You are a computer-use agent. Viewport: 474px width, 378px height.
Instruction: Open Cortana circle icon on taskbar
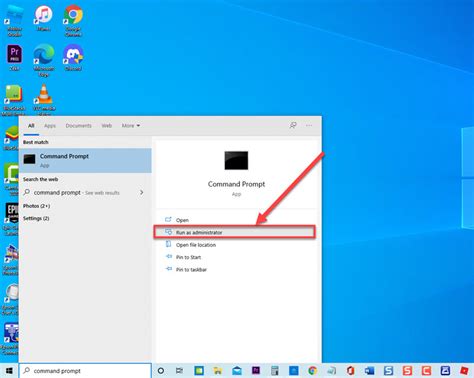pyautogui.click(x=161, y=371)
